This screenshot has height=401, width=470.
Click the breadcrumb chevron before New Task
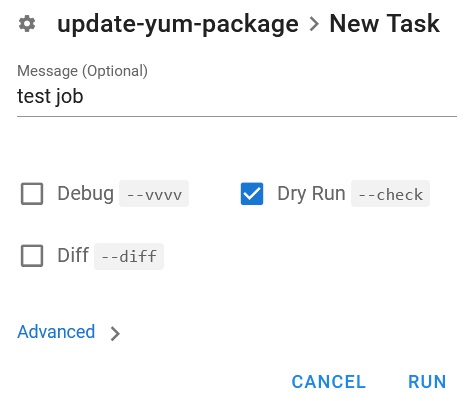coord(314,24)
